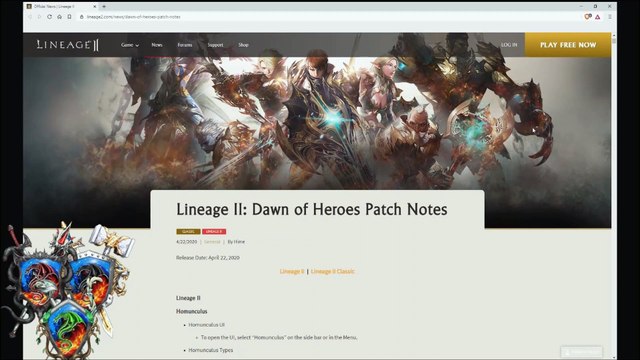Click the browser forward arrow

click(39, 17)
